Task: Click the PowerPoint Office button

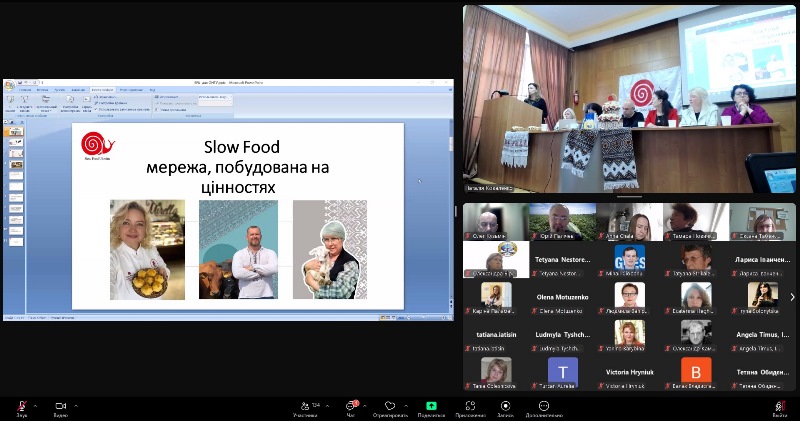Action: pos(10,85)
